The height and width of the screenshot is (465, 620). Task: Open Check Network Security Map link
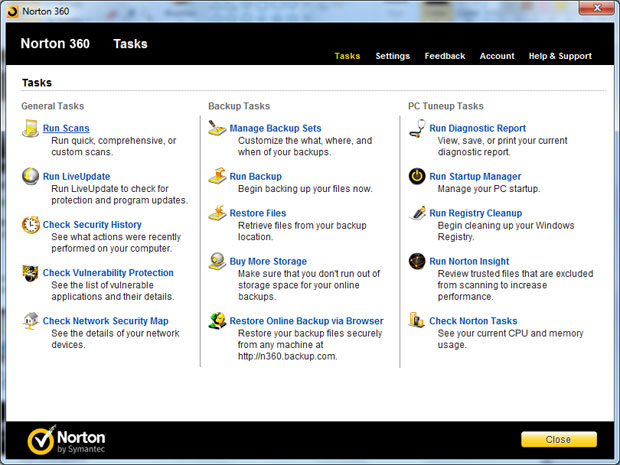click(106, 321)
